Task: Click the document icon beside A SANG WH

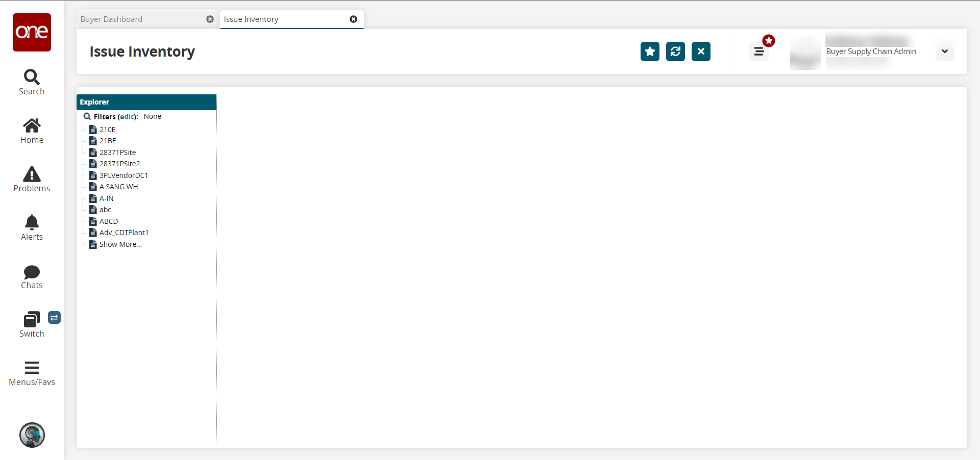Action: tap(93, 187)
